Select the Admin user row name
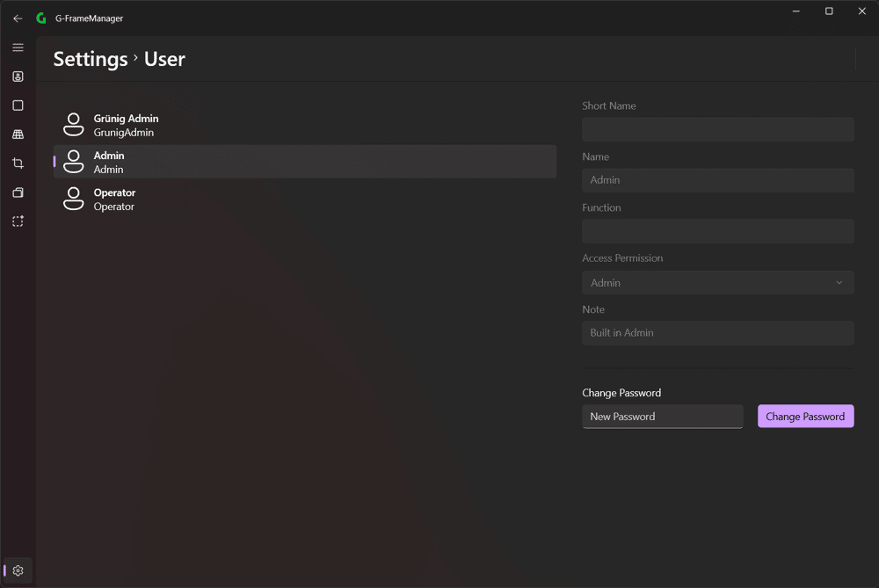Viewport: 879px width, 588px height. (x=109, y=156)
